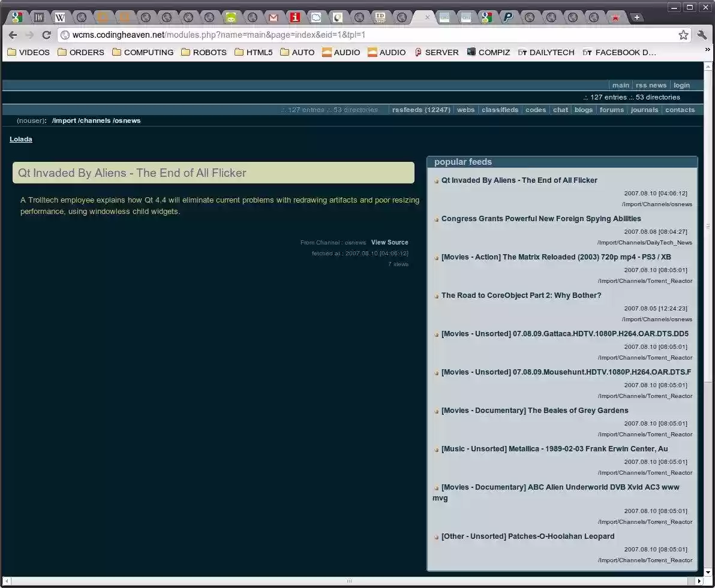
Task: Switch to the green robot icon tab
Action: tap(231, 17)
